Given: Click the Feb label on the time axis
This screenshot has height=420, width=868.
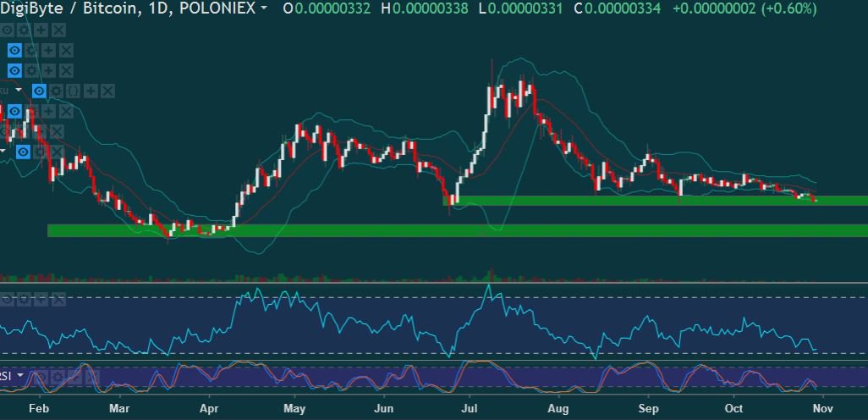Looking at the screenshot, I should pyautogui.click(x=38, y=410).
